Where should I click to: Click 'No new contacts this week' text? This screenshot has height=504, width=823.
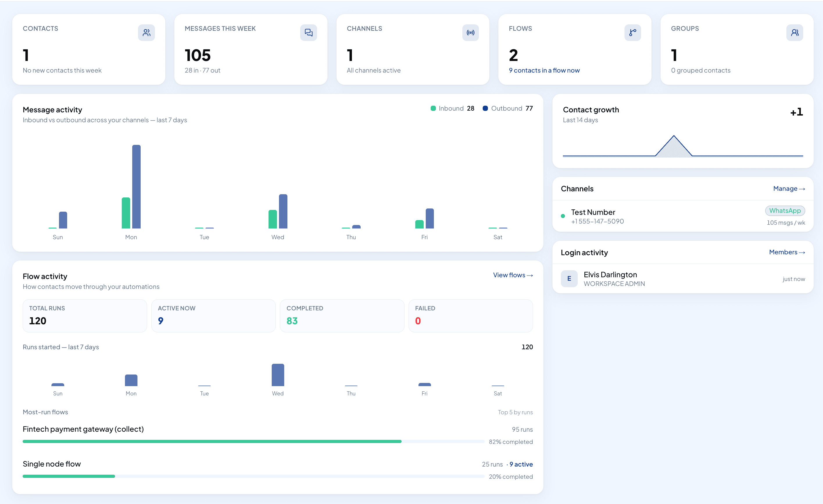(x=62, y=71)
